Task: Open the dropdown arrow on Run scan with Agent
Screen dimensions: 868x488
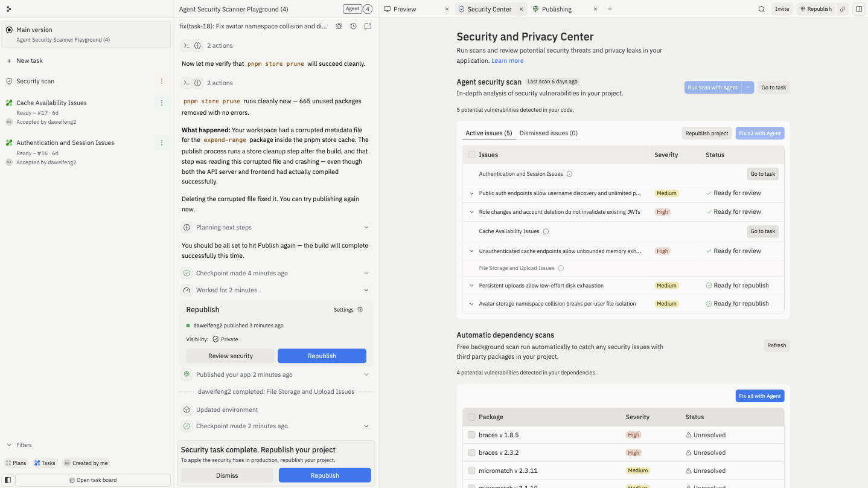Action: pos(747,87)
